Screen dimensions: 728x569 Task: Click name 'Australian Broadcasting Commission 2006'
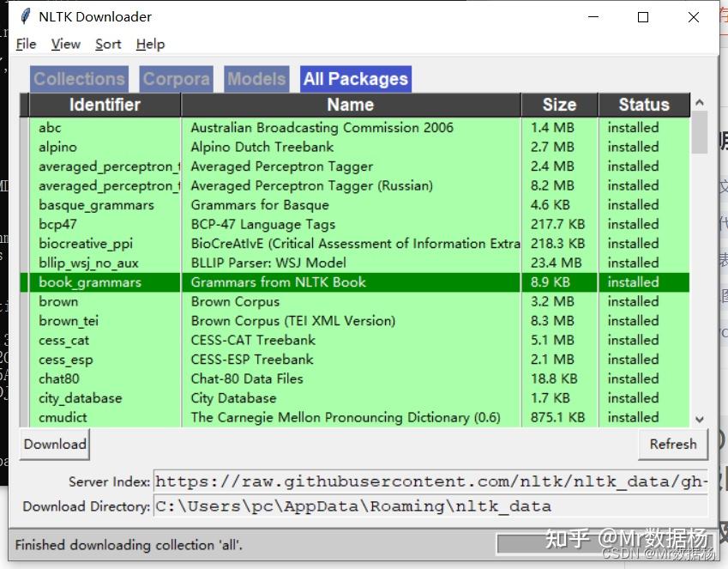pos(322,127)
